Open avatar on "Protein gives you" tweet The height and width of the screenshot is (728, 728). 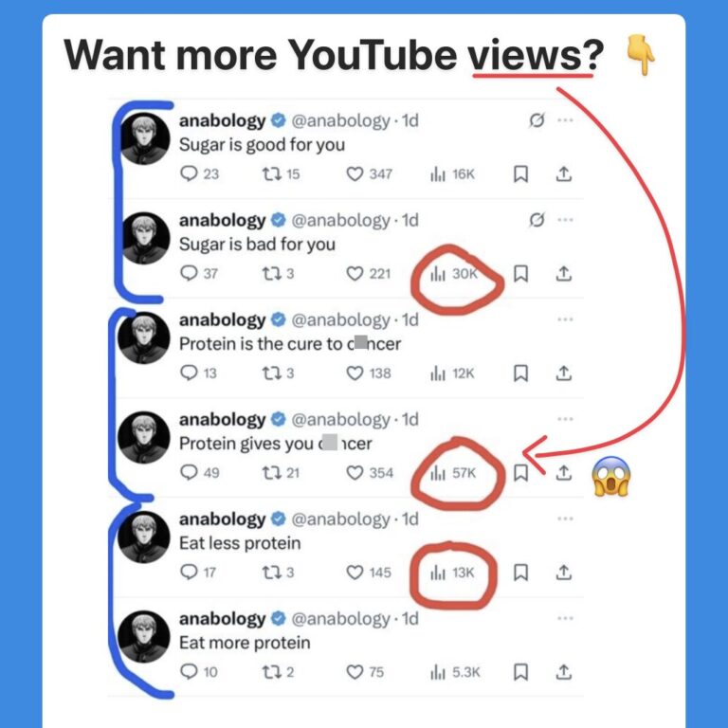click(x=144, y=438)
